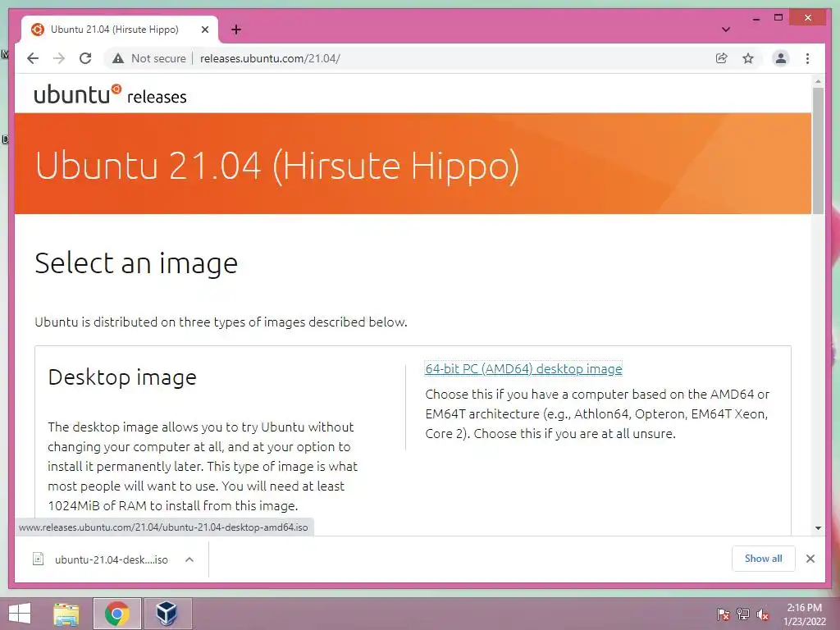Reload the Ubuntu releases page
This screenshot has width=840, height=630.
pyautogui.click(x=85, y=58)
